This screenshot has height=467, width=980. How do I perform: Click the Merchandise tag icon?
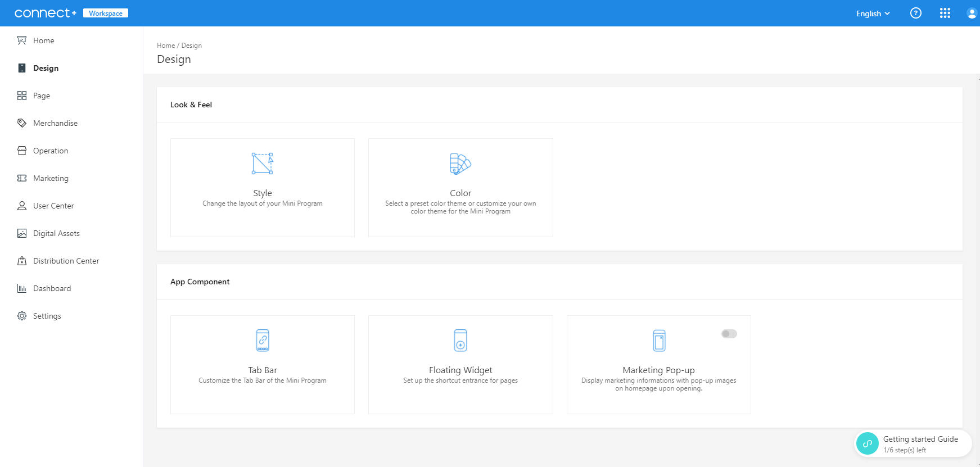pos(22,123)
